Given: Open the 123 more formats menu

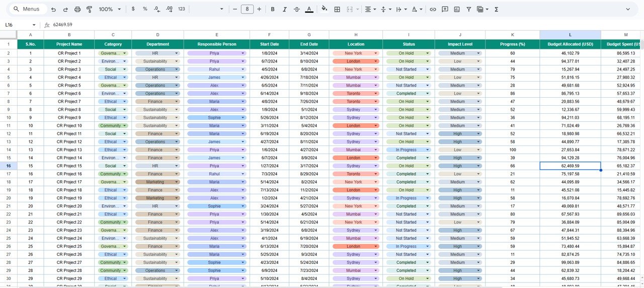Looking at the screenshot, I should tap(182, 9).
